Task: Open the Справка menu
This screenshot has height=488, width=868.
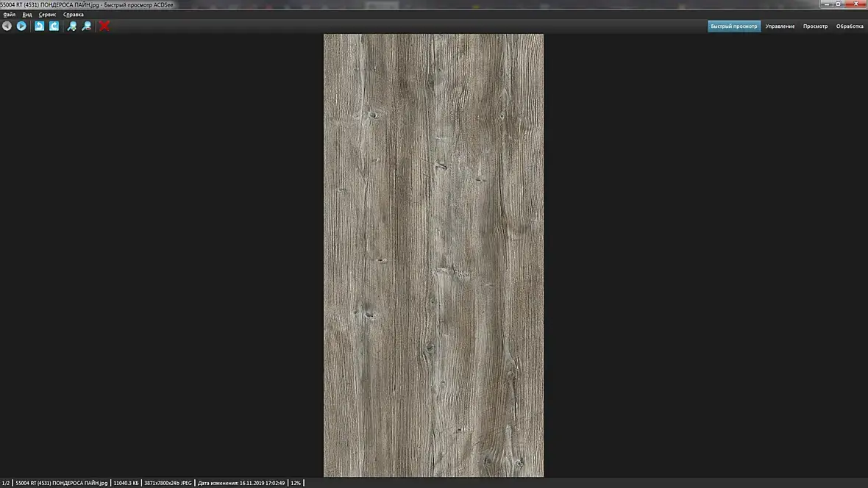Action: 74,15
